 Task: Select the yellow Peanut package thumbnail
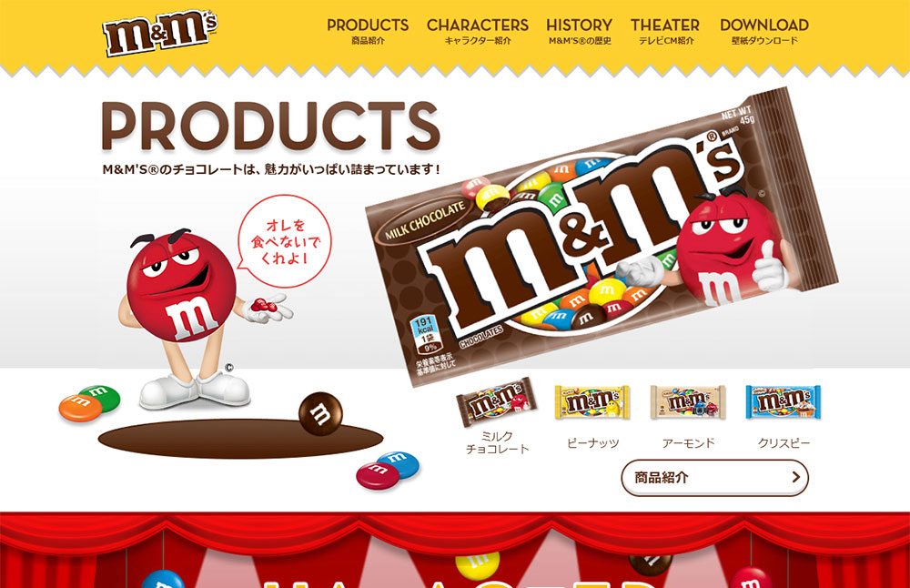592,401
